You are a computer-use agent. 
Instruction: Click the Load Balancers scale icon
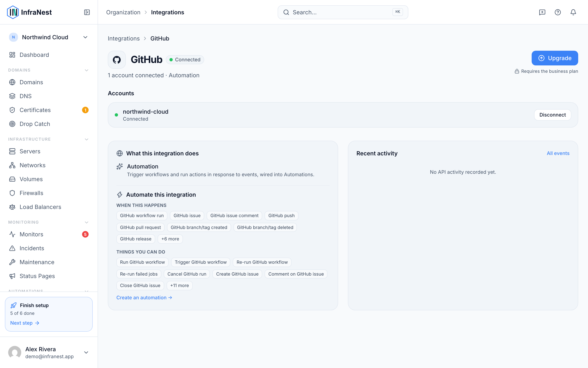(12, 207)
